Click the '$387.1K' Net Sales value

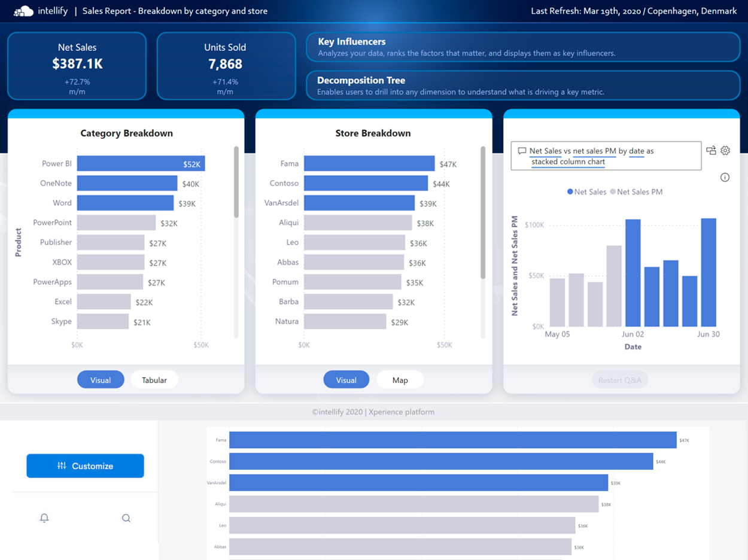[x=77, y=64]
